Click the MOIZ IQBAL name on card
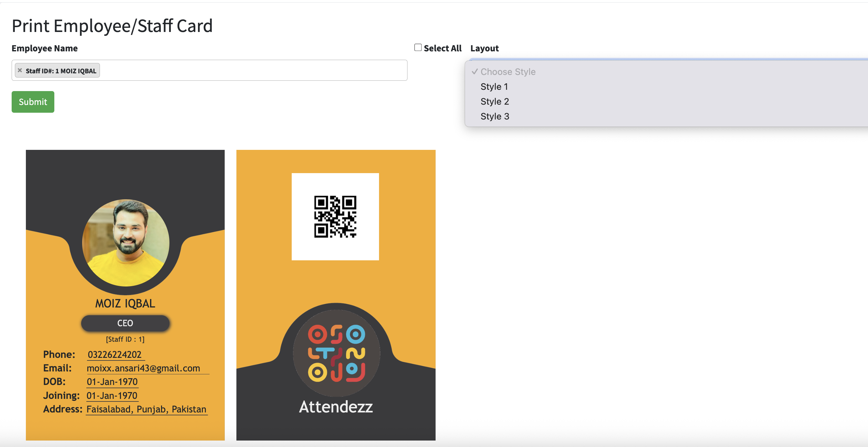This screenshot has width=868, height=447. (x=125, y=303)
